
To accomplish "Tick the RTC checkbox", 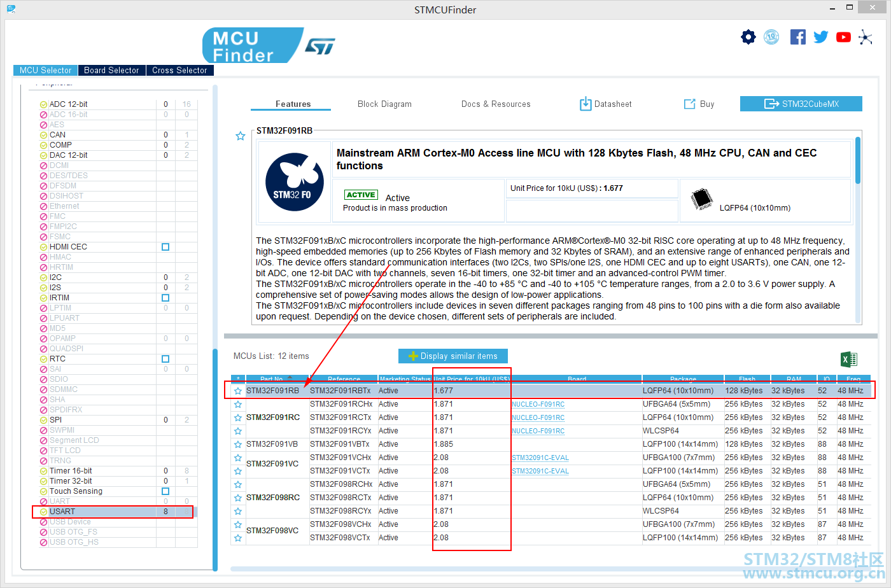I will pyautogui.click(x=165, y=359).
